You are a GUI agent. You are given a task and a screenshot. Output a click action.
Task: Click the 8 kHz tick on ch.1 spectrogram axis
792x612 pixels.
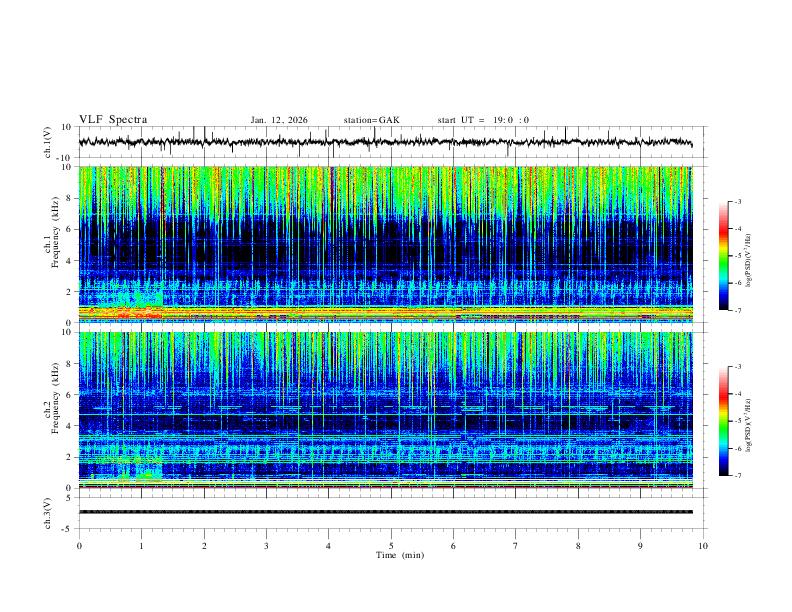69,198
